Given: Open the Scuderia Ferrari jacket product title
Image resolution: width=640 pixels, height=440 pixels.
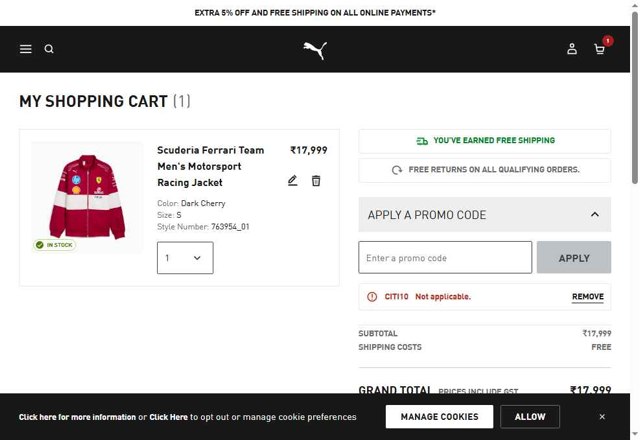Looking at the screenshot, I should 211,166.
